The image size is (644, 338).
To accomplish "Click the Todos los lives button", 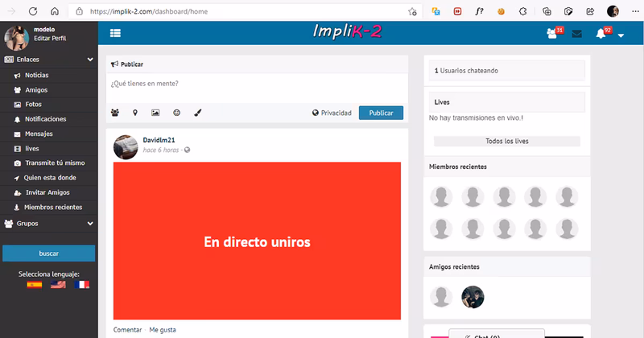I will pos(506,141).
